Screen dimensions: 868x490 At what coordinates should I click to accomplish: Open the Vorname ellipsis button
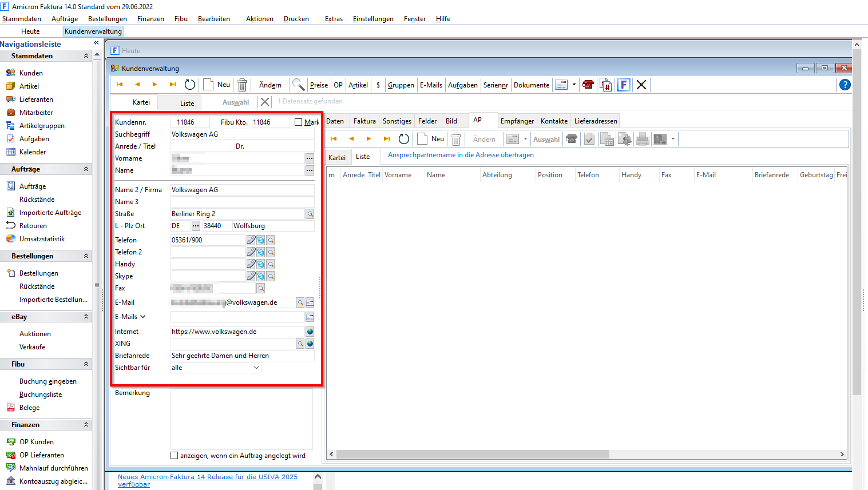click(x=310, y=158)
